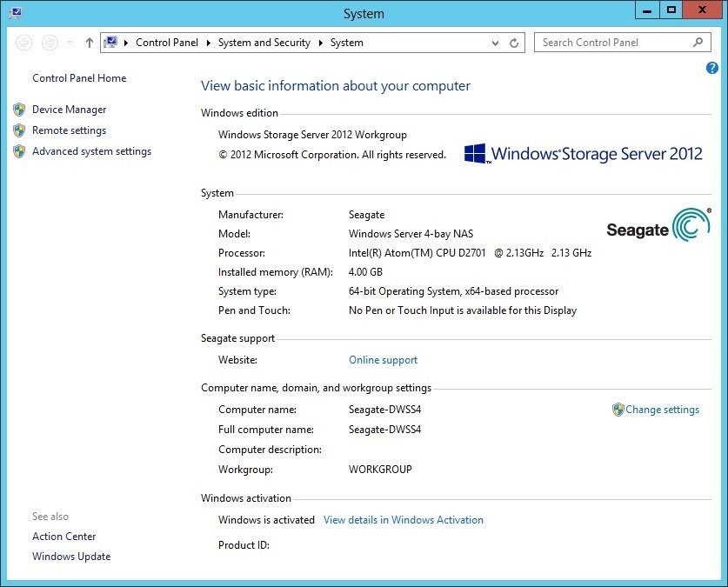Click the computer icon in address bar

(x=110, y=43)
